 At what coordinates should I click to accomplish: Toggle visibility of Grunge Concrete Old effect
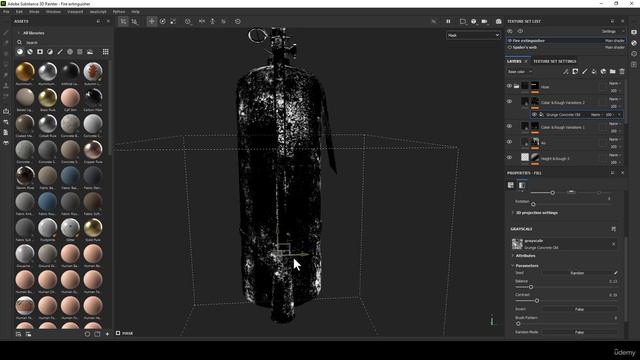pyautogui.click(x=534, y=115)
